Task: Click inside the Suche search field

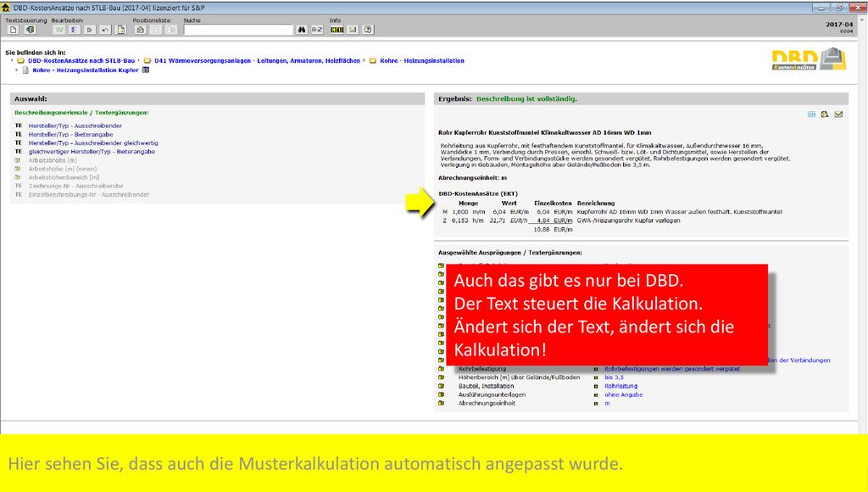Action: tap(238, 30)
